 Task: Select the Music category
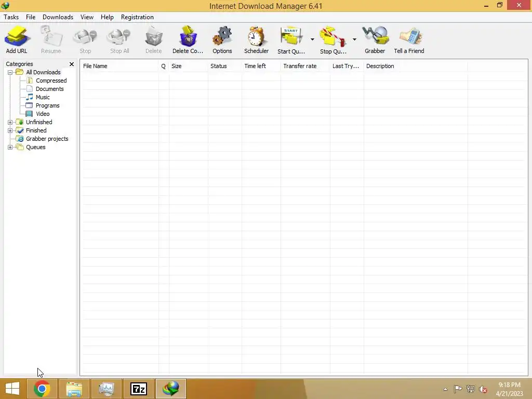click(43, 97)
